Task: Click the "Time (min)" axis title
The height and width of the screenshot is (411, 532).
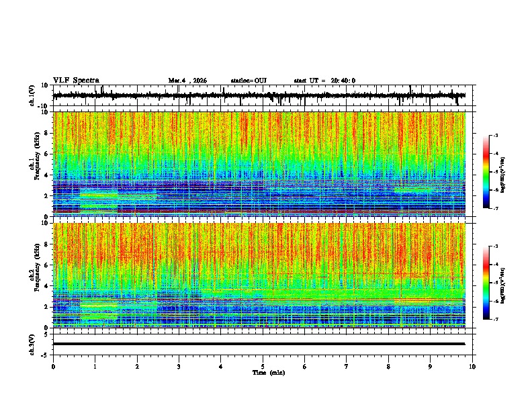Action: coord(269,373)
